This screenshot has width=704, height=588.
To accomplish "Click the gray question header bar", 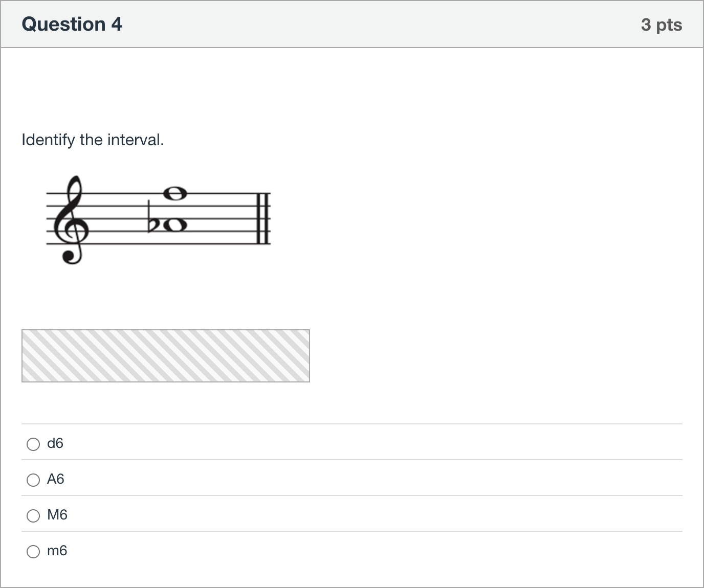I will pos(352,25).
